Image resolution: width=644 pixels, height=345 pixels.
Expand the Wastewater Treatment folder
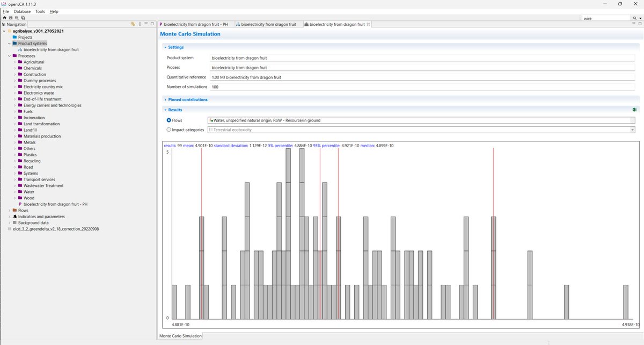(x=14, y=185)
